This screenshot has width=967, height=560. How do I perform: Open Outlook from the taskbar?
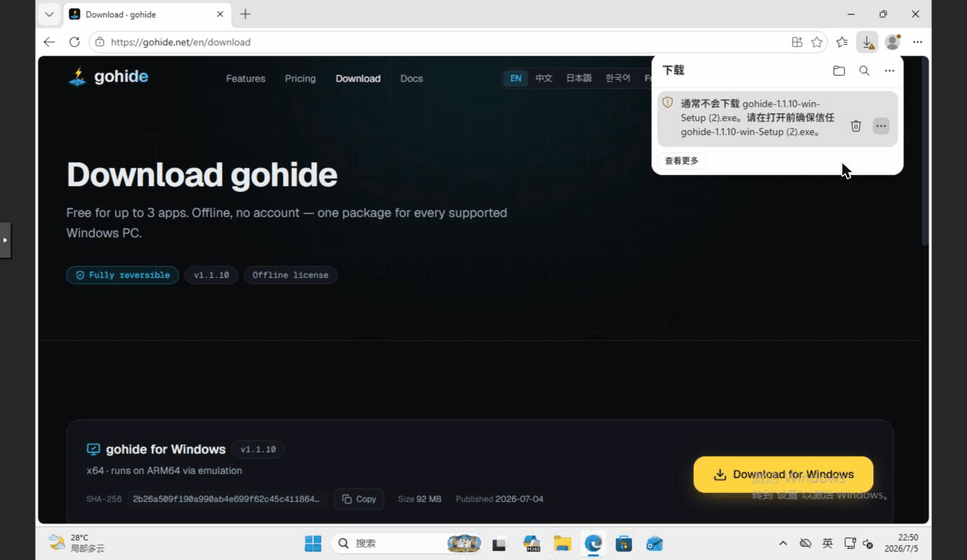coord(655,543)
